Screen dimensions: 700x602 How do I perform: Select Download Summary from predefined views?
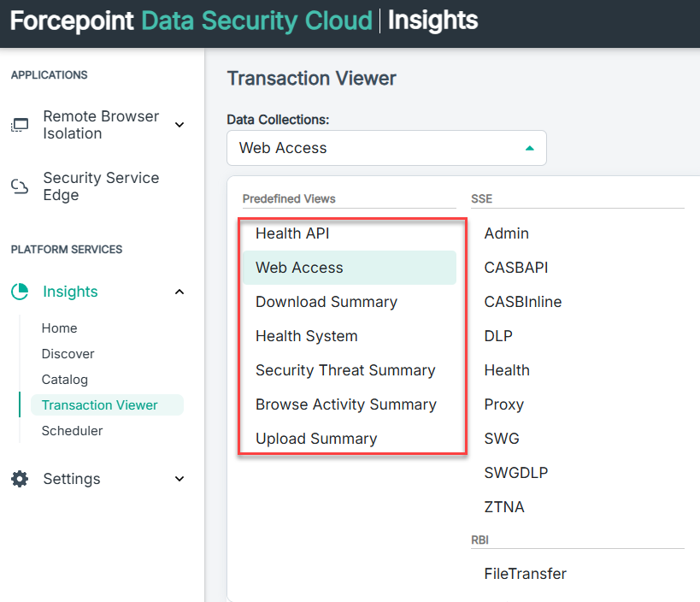point(326,302)
